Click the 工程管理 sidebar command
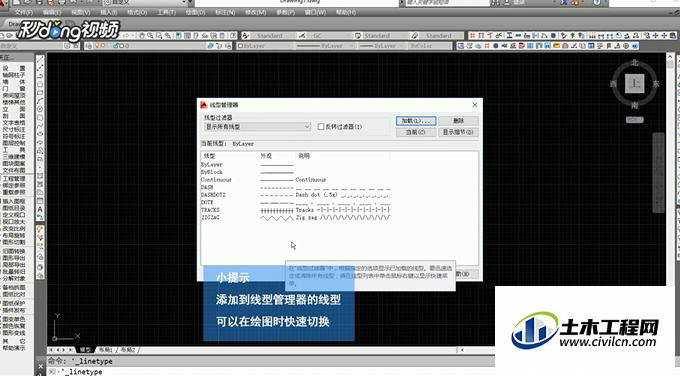This screenshot has height=376, width=680. (x=14, y=179)
